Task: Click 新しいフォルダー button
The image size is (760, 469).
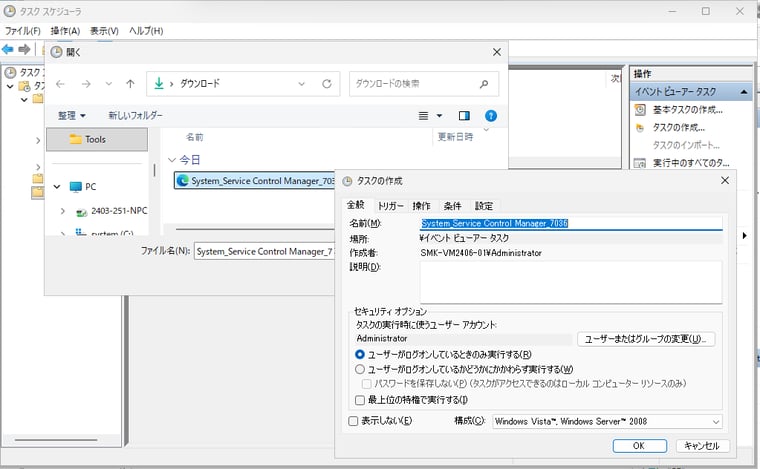Action: point(135,115)
